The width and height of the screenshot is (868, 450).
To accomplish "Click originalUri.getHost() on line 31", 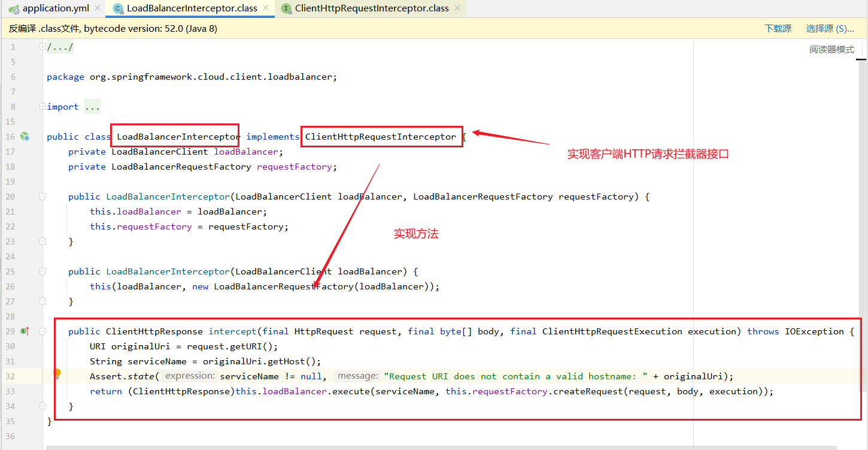I will [x=259, y=361].
